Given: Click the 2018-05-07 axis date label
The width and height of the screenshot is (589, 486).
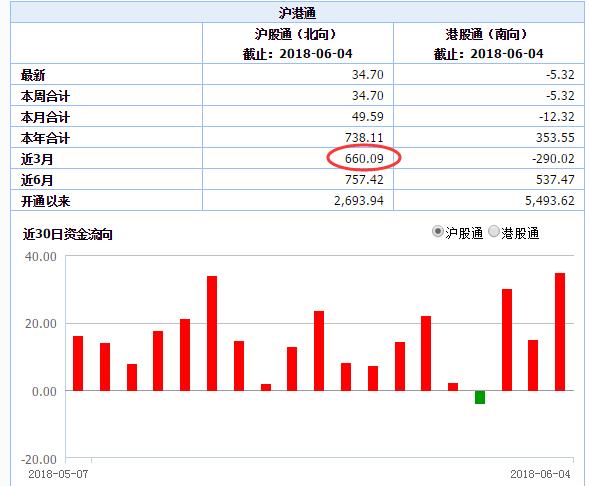Looking at the screenshot, I should [x=58, y=474].
